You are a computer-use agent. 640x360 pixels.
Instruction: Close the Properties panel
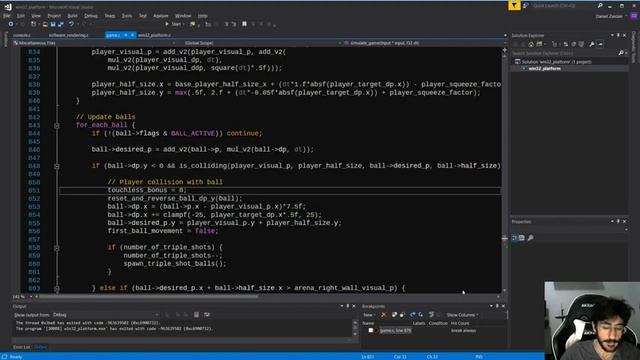(624, 221)
